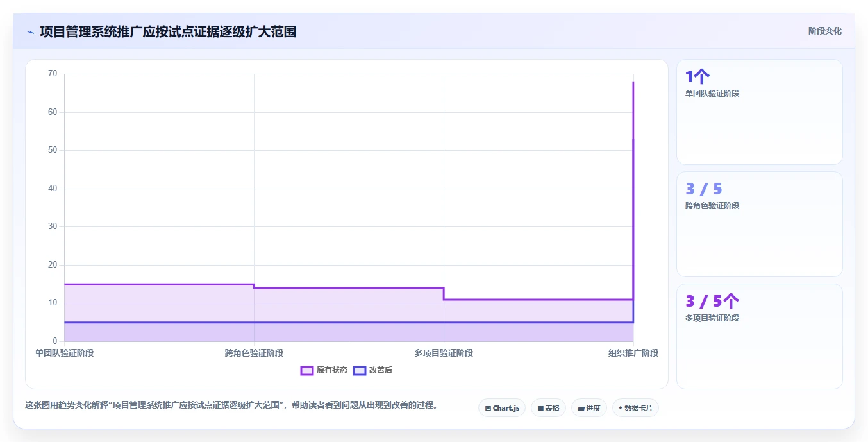Image resolution: width=868 pixels, height=442 pixels.
Task: Click the 30 y-axis value
Action: coord(53,226)
